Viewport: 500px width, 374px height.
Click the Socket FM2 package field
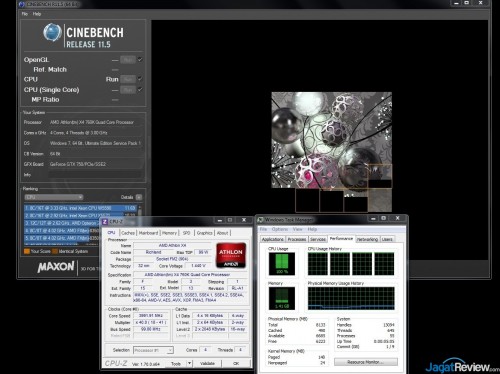172,259
